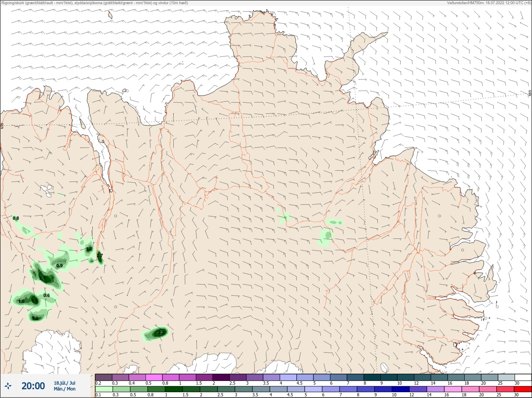The width and height of the screenshot is (532, 398).
Task: Click the 'Veðurstofan/HM750m' run info text
Action: point(489,3)
